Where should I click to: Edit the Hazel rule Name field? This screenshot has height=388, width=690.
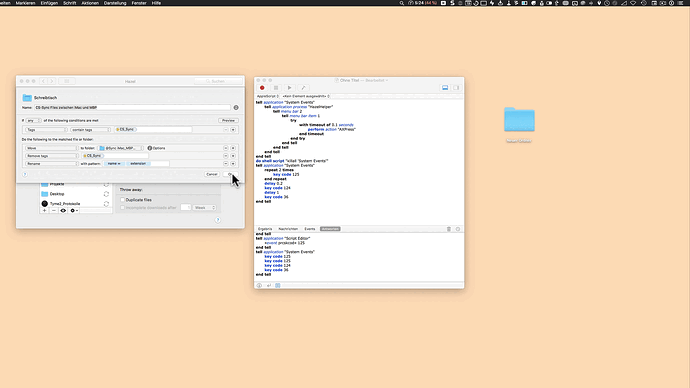[132, 107]
